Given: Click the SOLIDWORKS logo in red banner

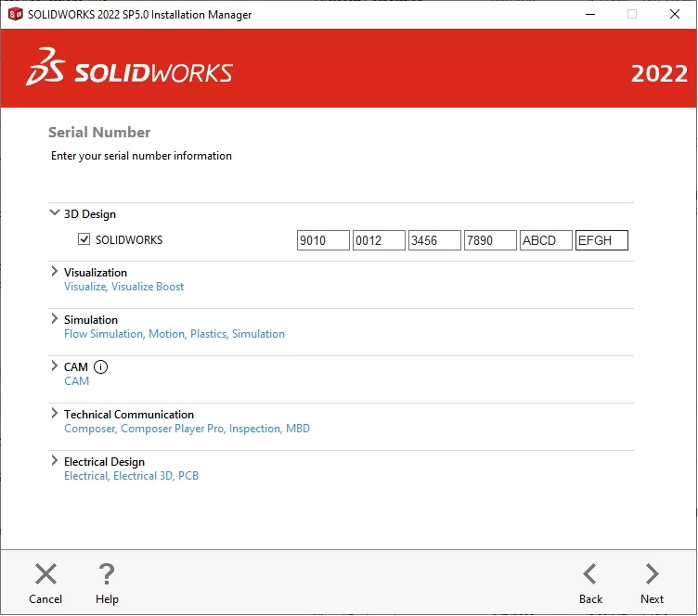Looking at the screenshot, I should coord(130,67).
